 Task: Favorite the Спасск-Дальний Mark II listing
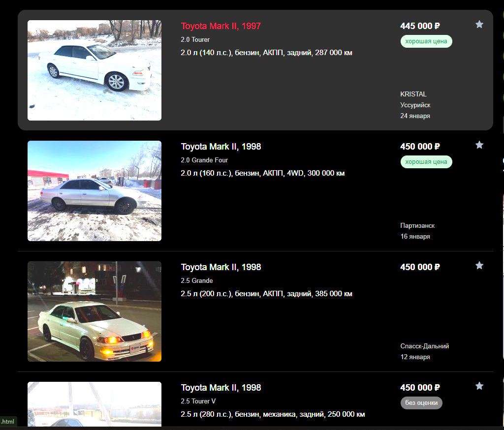(479, 266)
